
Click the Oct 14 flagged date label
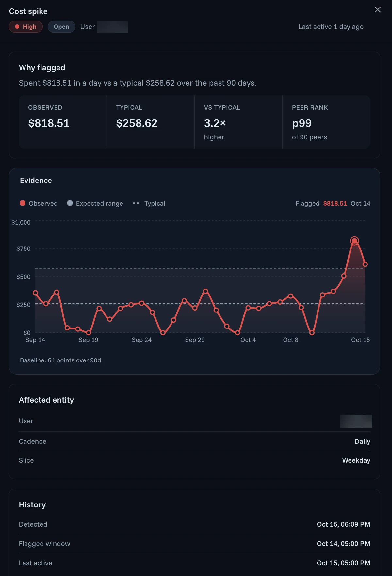[x=361, y=203]
